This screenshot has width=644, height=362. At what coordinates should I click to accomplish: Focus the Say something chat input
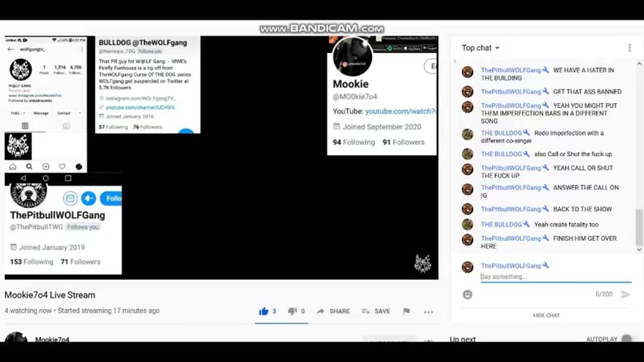556,277
